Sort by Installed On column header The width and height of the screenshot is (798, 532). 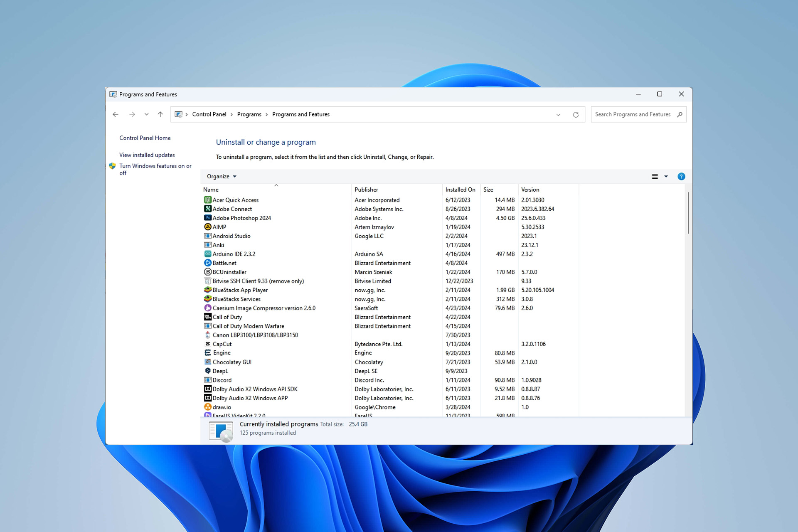[x=461, y=190]
